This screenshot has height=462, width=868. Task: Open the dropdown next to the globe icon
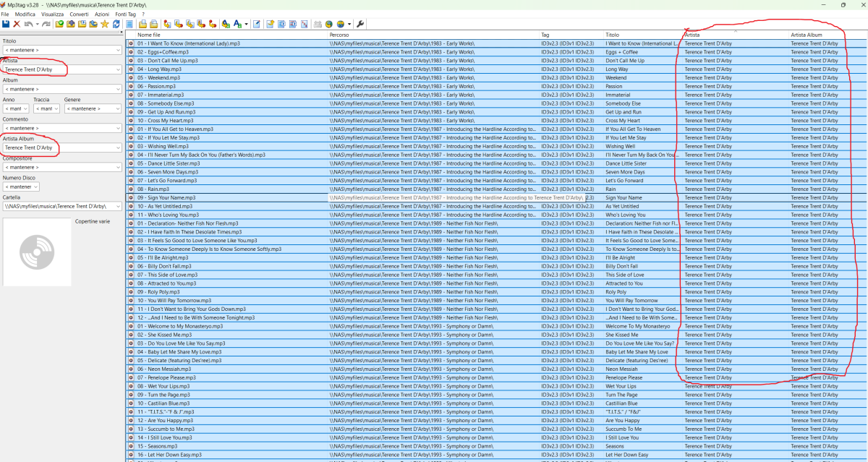[349, 24]
